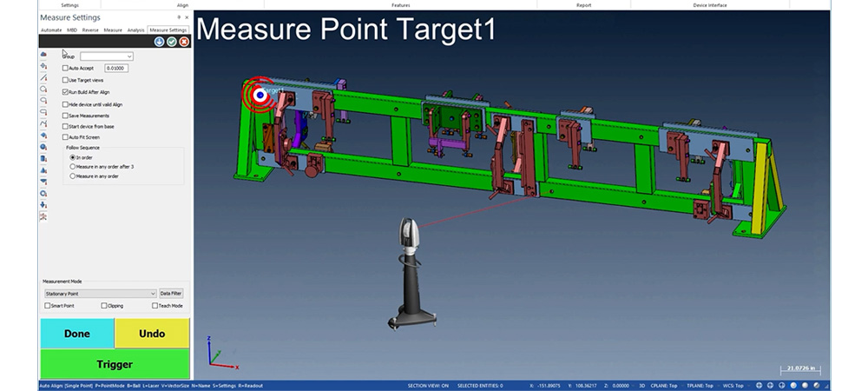Select the top cloud icon in left toolbar

(x=43, y=55)
